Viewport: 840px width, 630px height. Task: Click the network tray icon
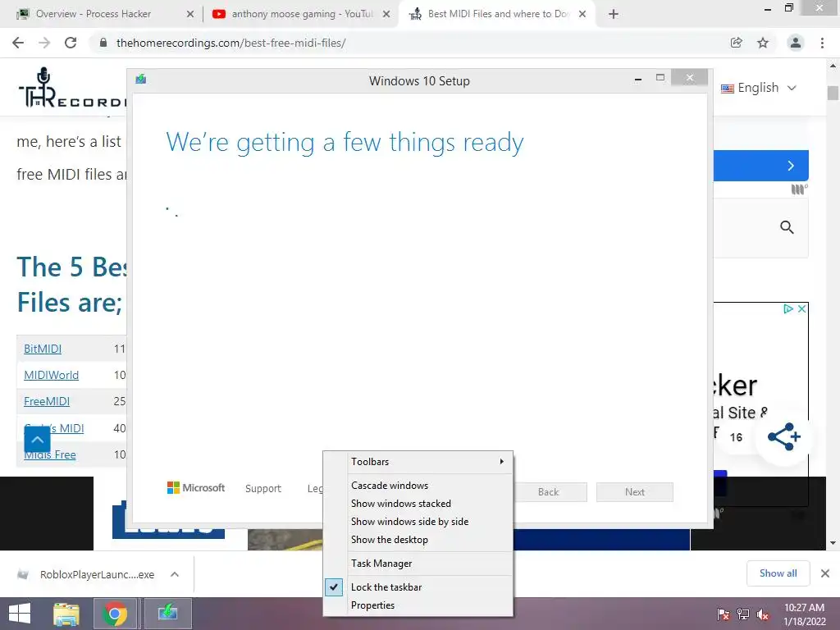click(x=743, y=614)
